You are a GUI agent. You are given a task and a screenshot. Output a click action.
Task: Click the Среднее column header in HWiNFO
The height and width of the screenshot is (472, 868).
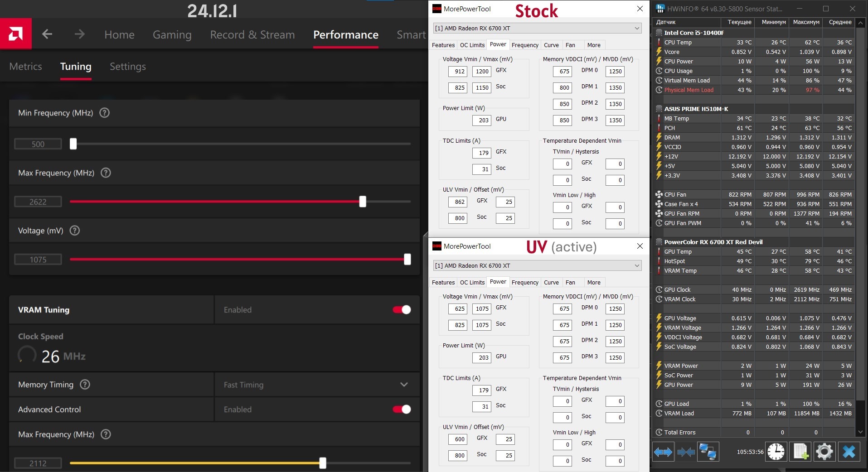click(840, 22)
